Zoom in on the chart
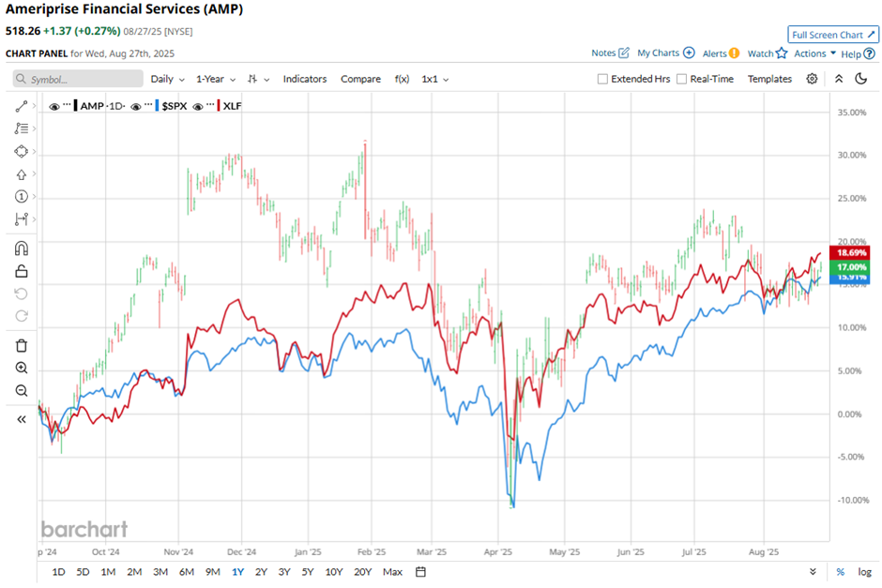The image size is (882, 588). click(22, 369)
